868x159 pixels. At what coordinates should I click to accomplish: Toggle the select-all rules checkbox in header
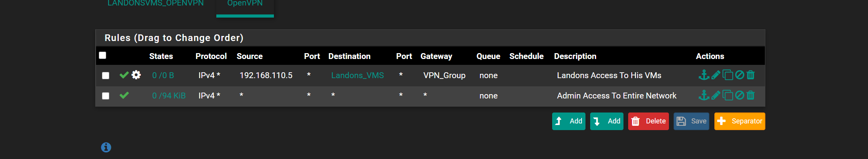pos(103,55)
